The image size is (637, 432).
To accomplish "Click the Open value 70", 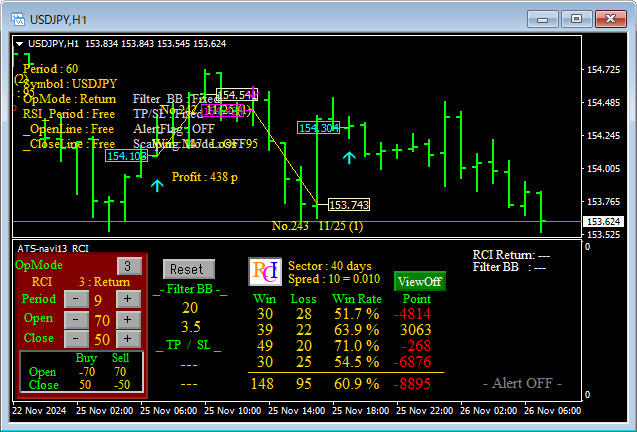I will point(102,321).
